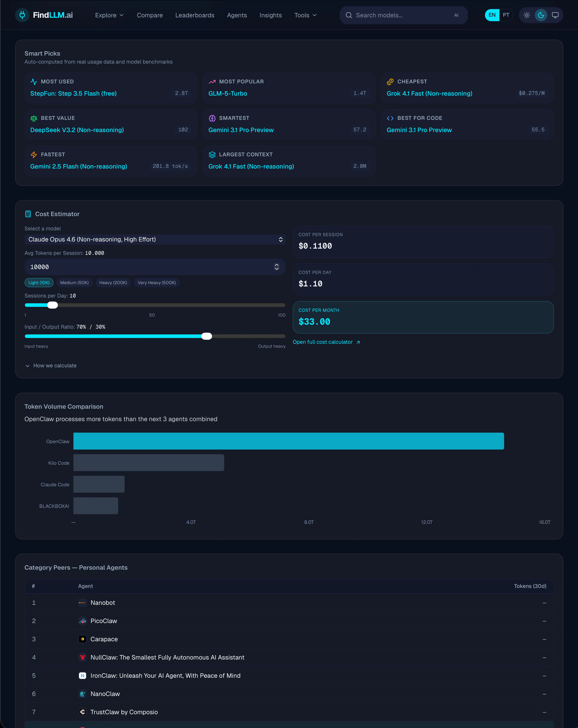This screenshot has height=728, width=578.
Task: Switch to light theme sun icon
Action: tap(527, 15)
